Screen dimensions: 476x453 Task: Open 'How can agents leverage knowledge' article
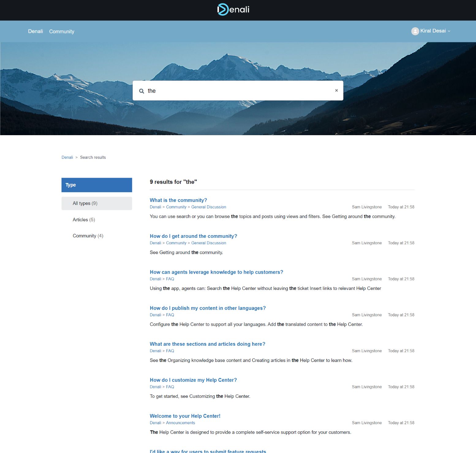216,272
